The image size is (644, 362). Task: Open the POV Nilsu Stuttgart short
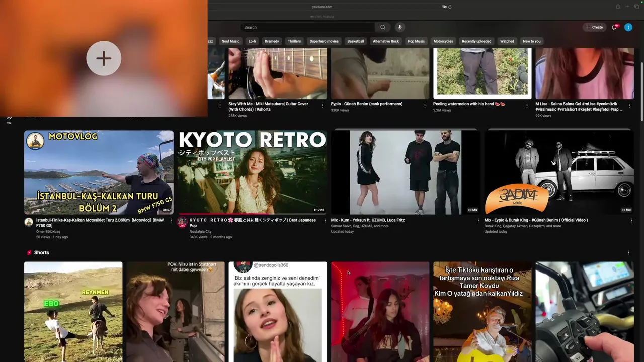176,312
